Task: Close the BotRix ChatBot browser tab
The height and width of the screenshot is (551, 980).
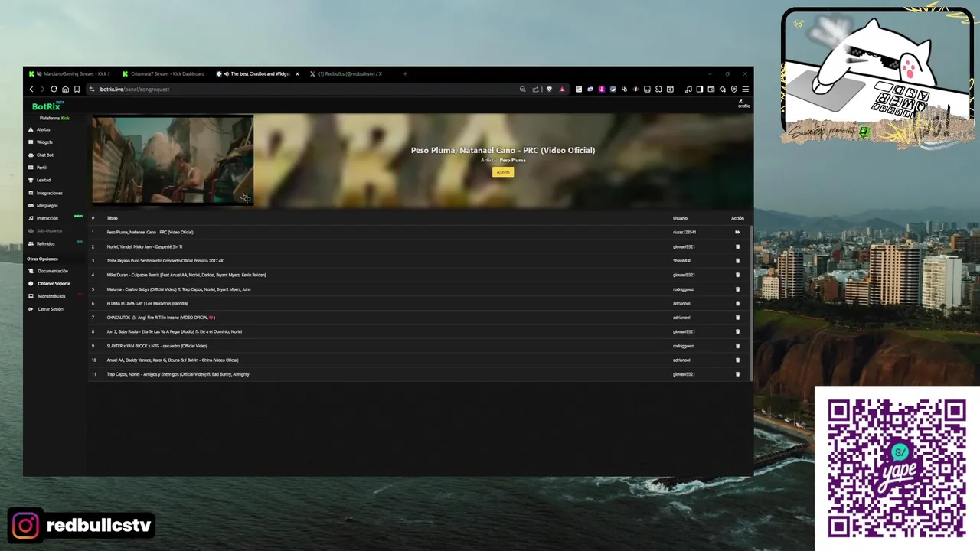Action: point(297,74)
